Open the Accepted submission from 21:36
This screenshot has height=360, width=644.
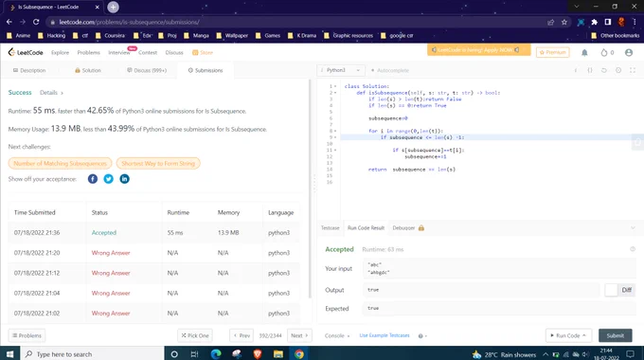tap(104, 233)
